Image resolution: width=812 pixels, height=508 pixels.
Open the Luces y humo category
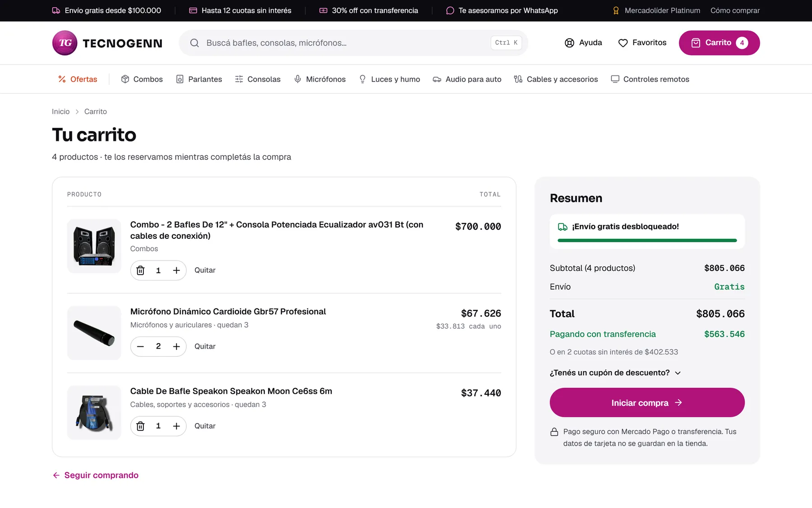(389, 79)
